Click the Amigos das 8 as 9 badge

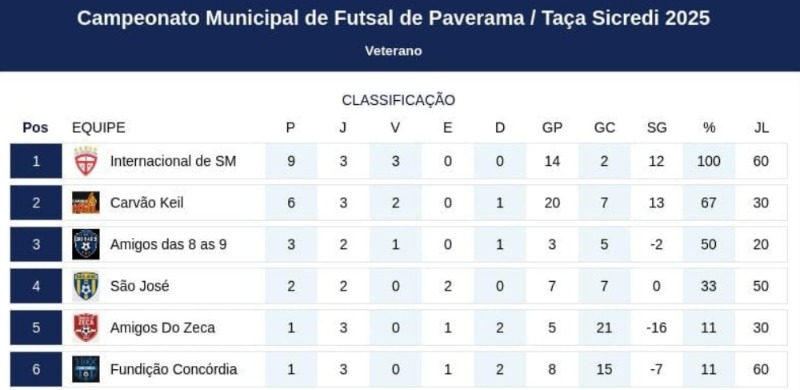coord(86,245)
